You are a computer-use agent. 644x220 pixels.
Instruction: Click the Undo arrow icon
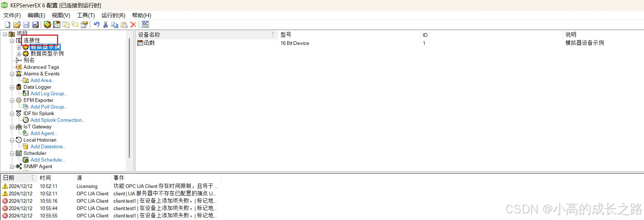point(96,25)
